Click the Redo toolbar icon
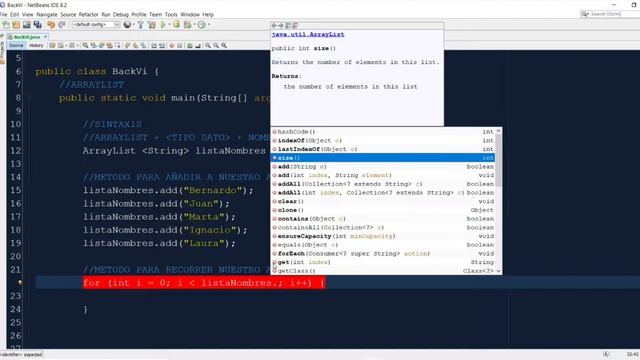The image size is (640, 360). [62, 25]
